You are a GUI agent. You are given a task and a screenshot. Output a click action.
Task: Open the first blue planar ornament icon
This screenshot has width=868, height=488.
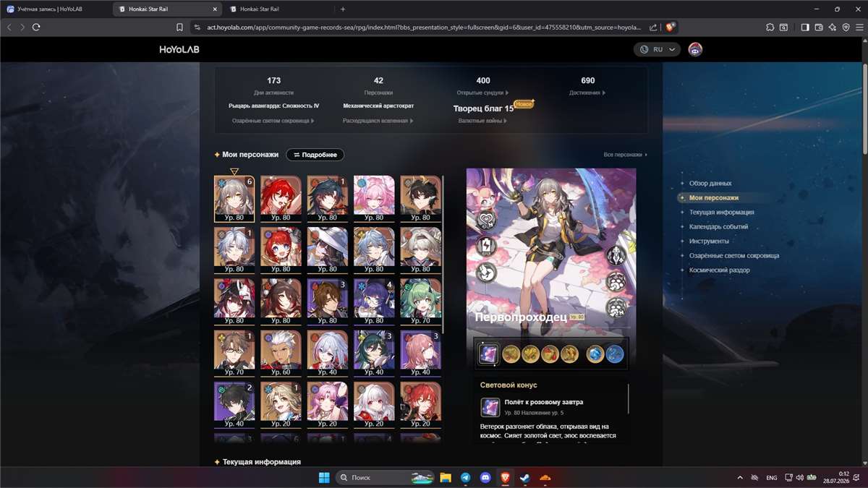pyautogui.click(x=595, y=354)
